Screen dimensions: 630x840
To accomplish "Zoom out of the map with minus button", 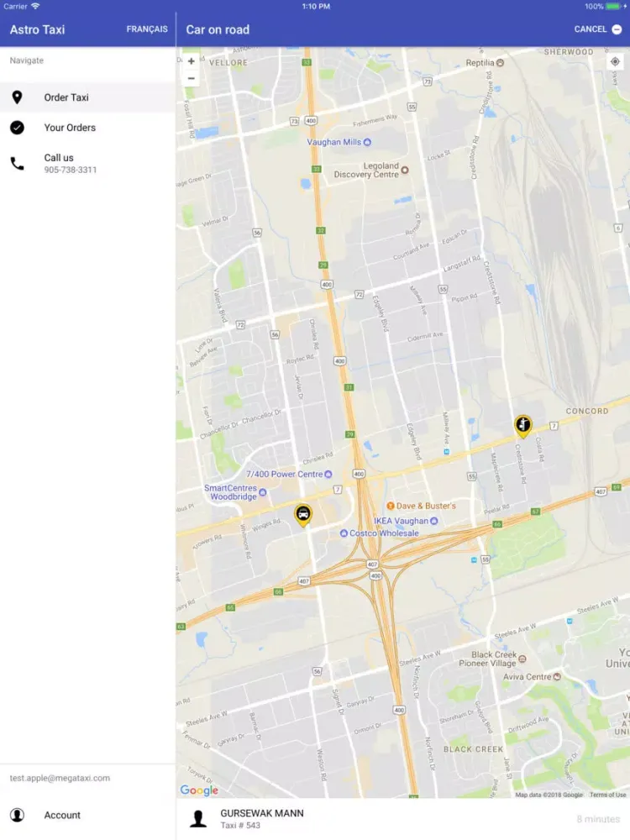I will 192,78.
